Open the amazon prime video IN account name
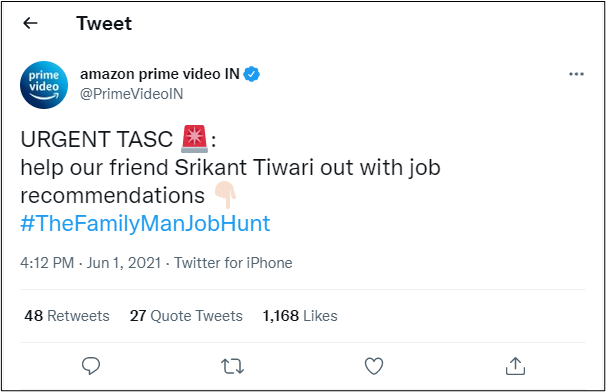Screen dimensions: 606x392 (x=160, y=74)
